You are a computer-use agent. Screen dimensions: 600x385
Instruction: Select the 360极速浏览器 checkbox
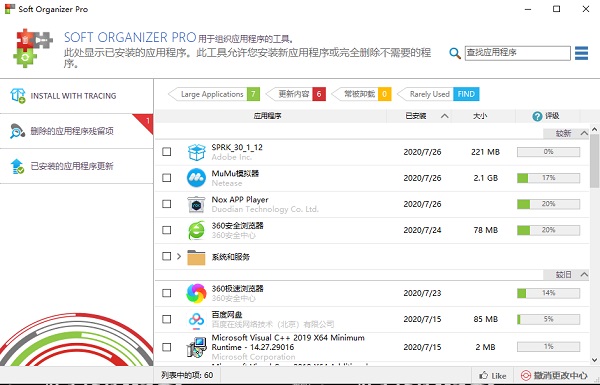point(166,293)
